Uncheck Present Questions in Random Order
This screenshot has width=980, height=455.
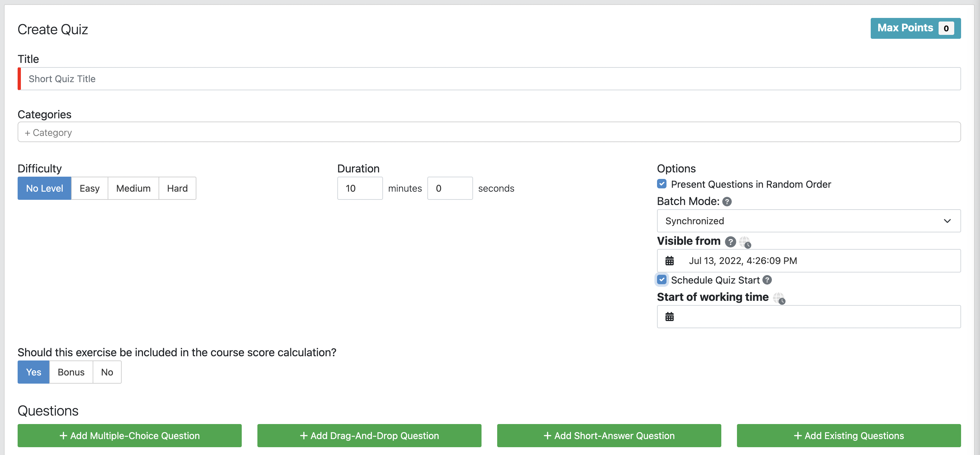pyautogui.click(x=662, y=184)
